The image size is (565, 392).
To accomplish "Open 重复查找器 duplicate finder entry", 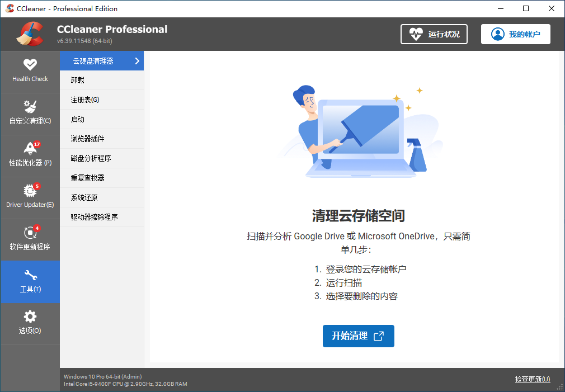I will coord(88,178).
